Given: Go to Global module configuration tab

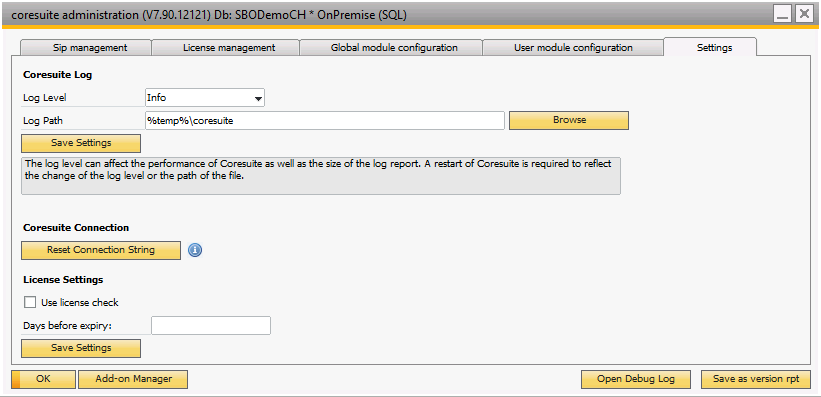Looking at the screenshot, I should [391, 47].
